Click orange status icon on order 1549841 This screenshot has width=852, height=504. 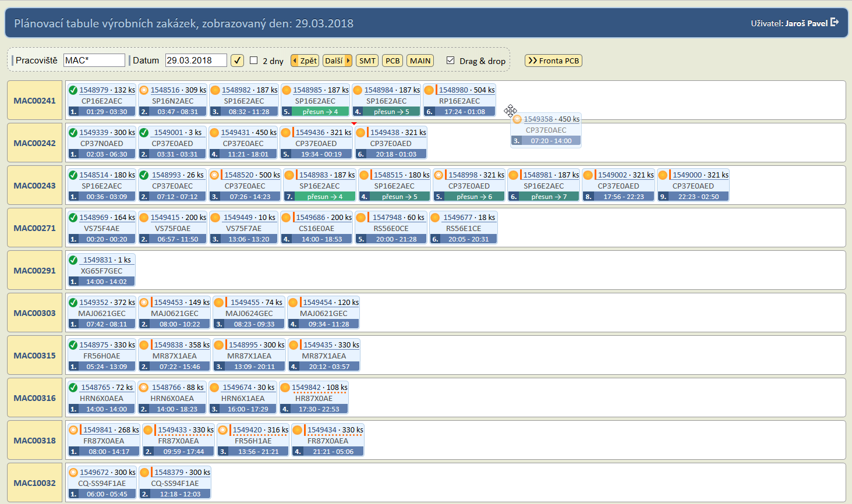[x=73, y=430]
